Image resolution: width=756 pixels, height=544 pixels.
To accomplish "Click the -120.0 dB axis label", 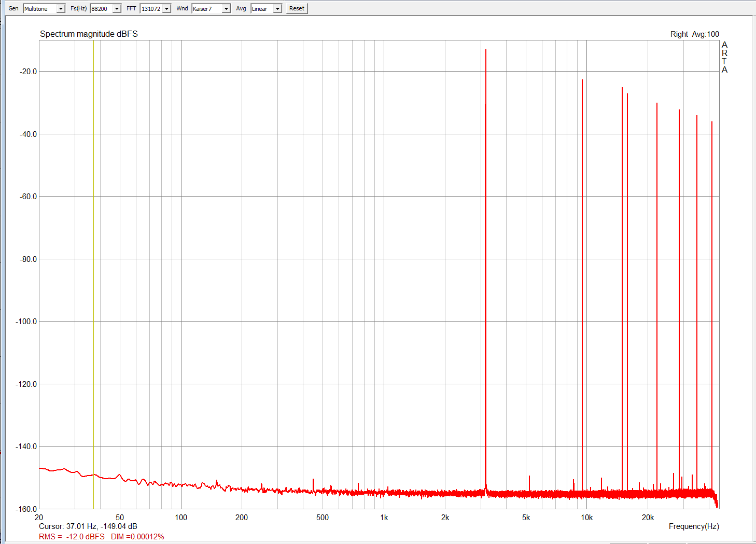I will tap(26, 384).
